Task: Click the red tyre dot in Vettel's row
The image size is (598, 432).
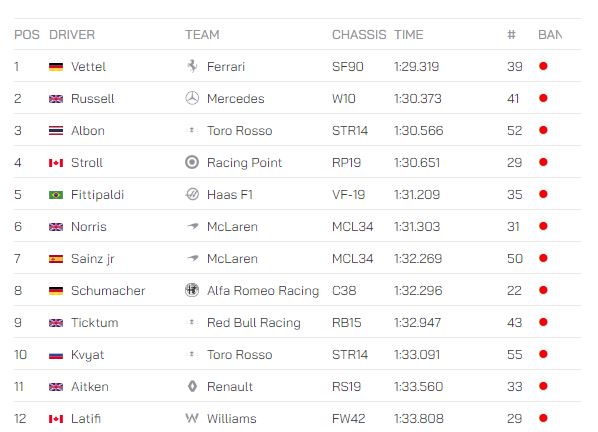Action: [543, 66]
